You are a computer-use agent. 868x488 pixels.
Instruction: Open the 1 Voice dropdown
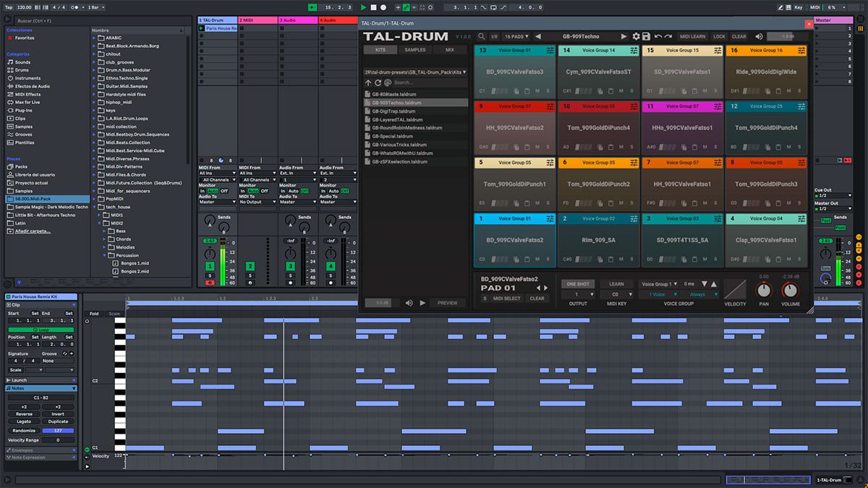pyautogui.click(x=659, y=294)
